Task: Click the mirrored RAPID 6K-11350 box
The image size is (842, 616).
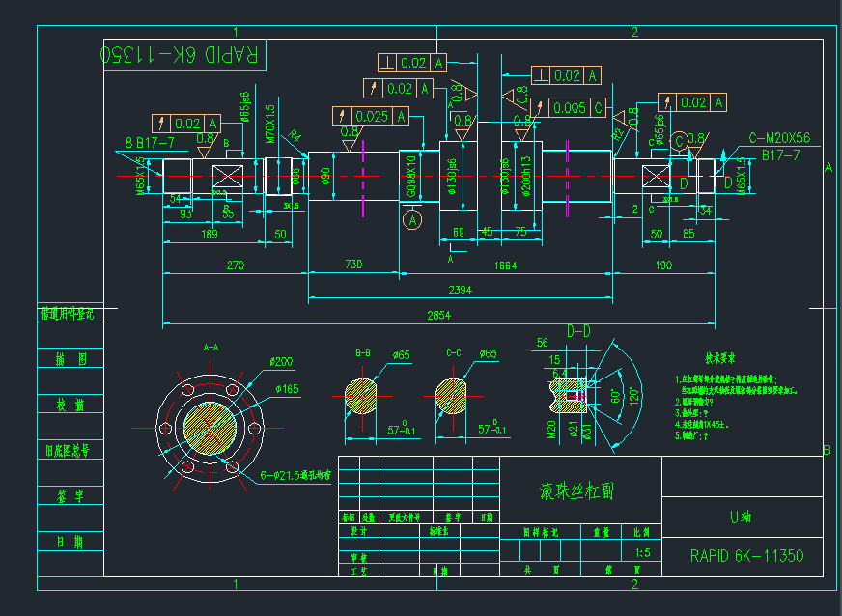Action: click(182, 55)
